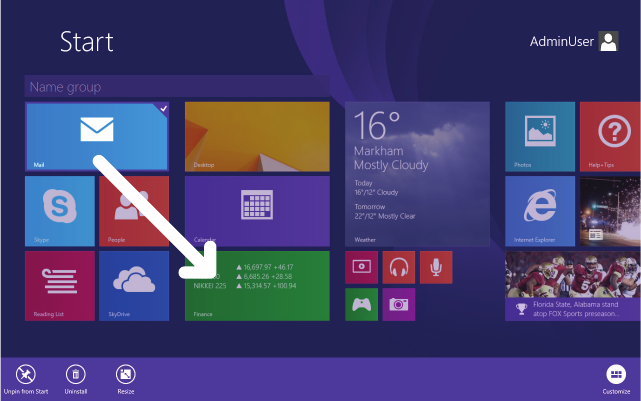Open the Music headphones tile
Screen dimensions: 641x401
399,267
